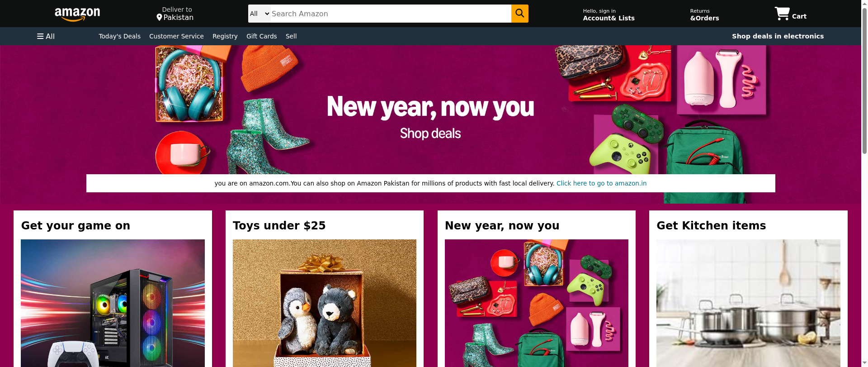This screenshot has height=367, width=868.
Task: Go to Gift Cards
Action: click(x=261, y=36)
